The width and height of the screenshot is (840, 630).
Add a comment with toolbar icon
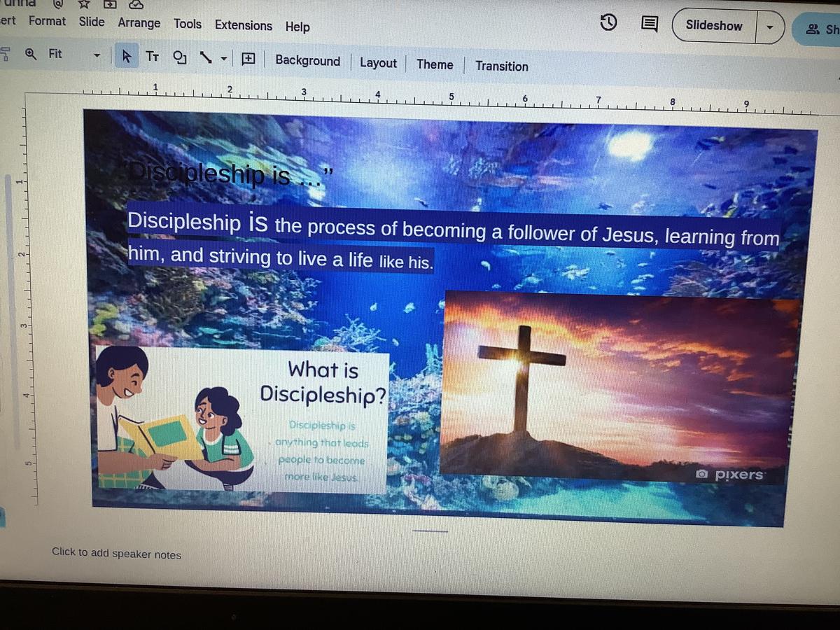248,59
